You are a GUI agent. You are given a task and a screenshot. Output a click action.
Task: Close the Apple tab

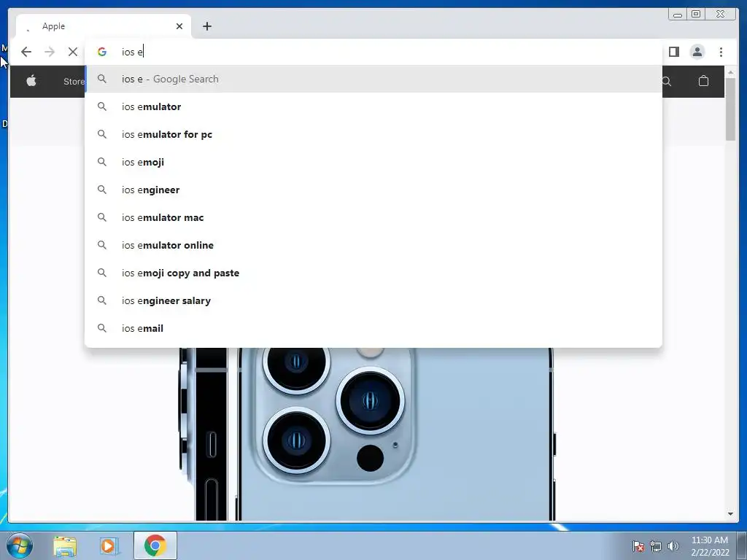coord(179,26)
